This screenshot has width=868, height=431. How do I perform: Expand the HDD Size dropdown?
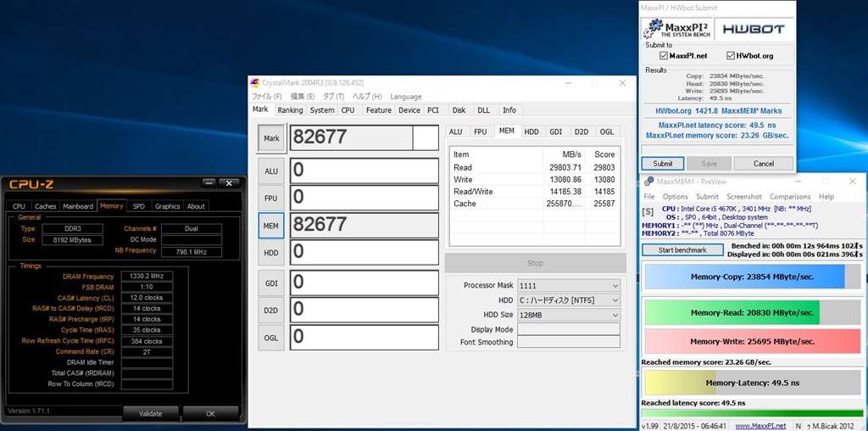(569, 315)
